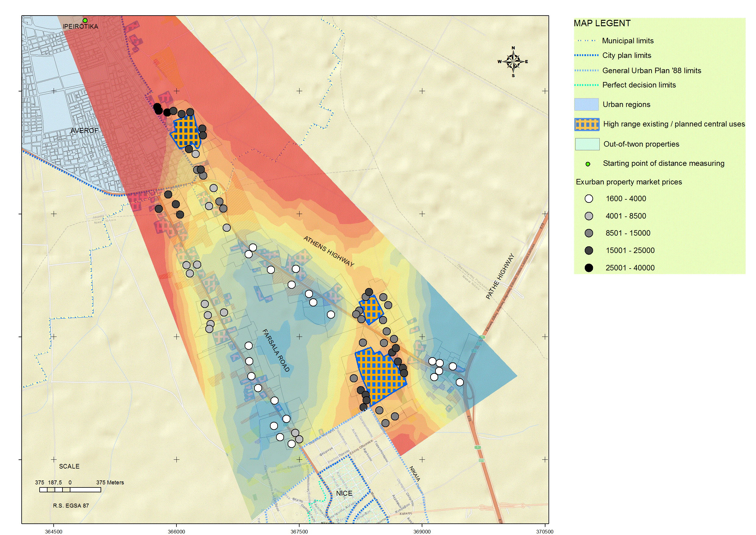Click the orange-blue hatched High range legend swatch
Viewport: 756px width, 535px height.
(x=587, y=124)
